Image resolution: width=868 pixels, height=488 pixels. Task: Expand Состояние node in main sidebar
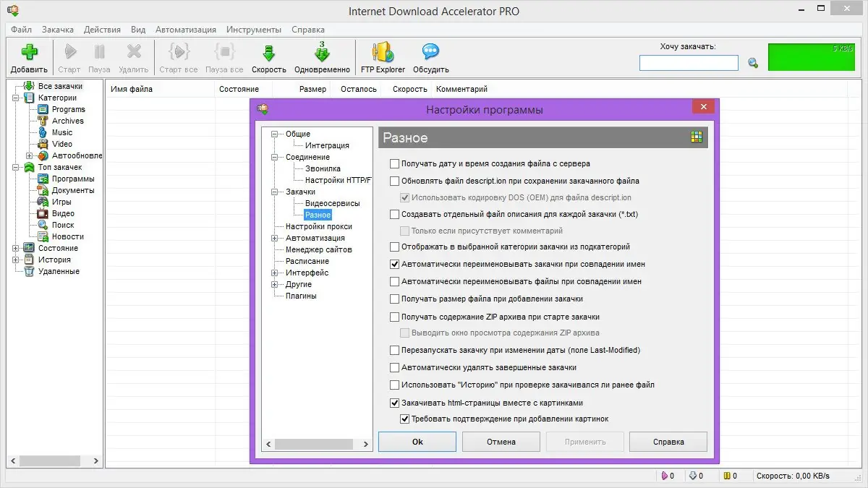point(15,248)
